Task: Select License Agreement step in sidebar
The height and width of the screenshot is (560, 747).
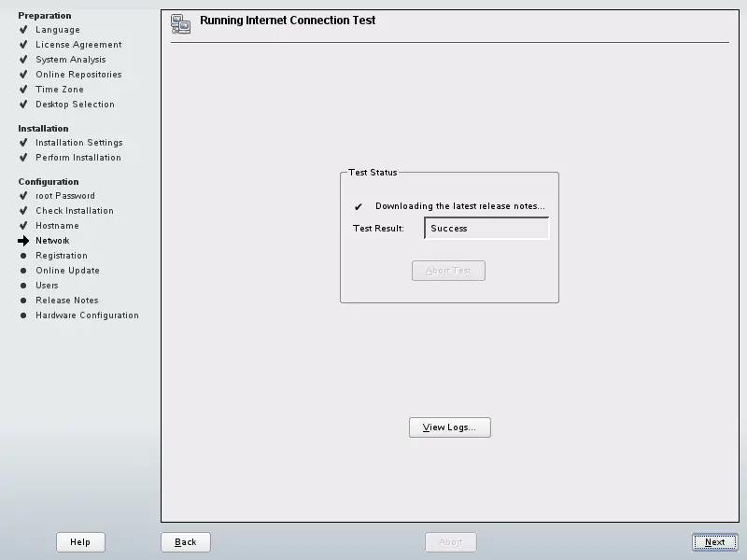Action: 78,44
